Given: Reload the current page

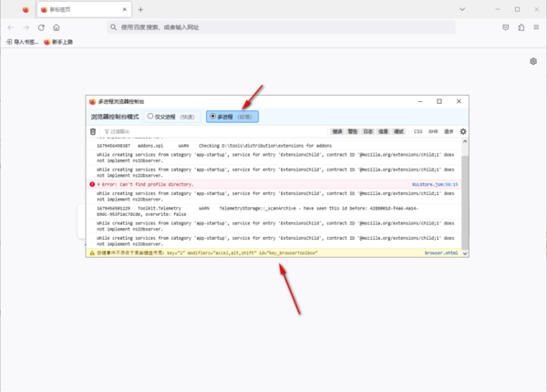Looking at the screenshot, I should (41, 27).
